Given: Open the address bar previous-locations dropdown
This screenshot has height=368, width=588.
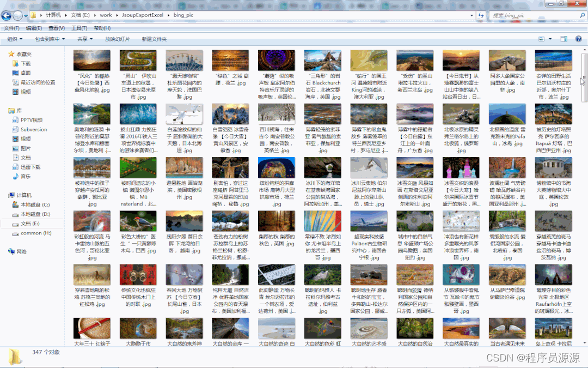Looking at the screenshot, I should click(471, 15).
